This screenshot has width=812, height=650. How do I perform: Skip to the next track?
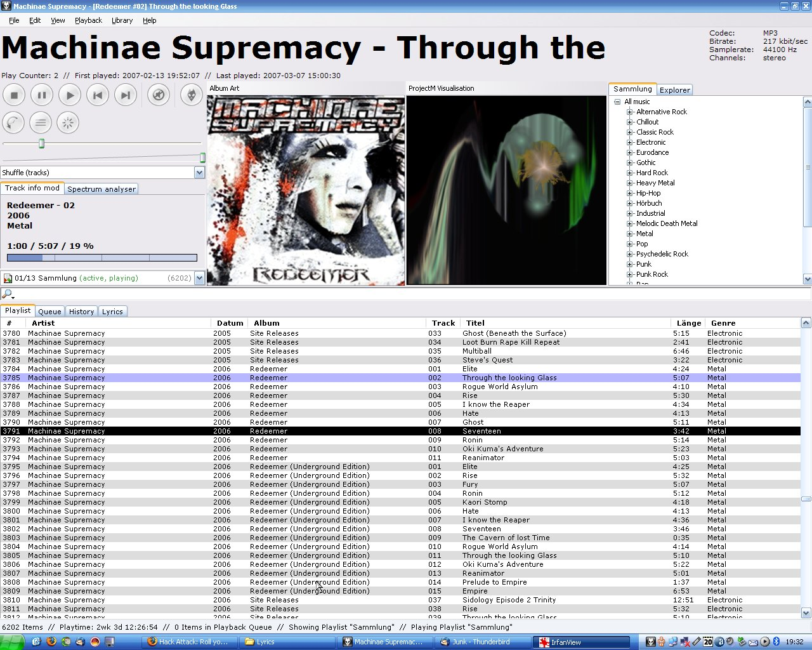pos(126,95)
